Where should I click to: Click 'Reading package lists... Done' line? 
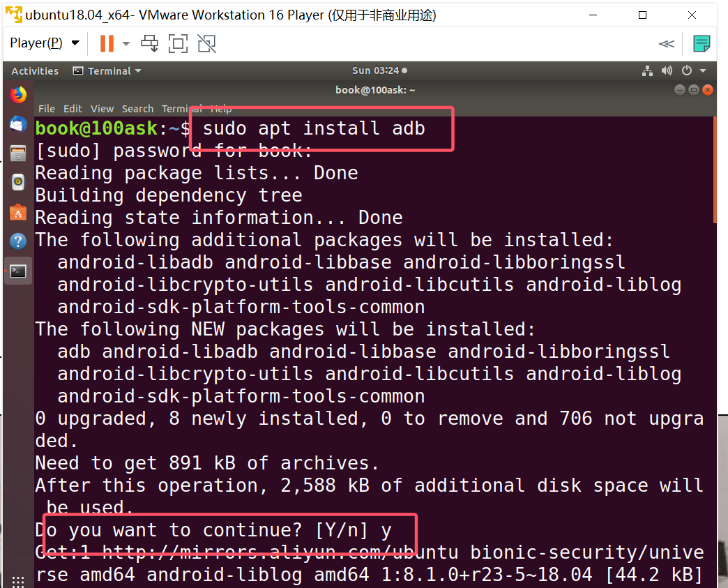click(197, 173)
